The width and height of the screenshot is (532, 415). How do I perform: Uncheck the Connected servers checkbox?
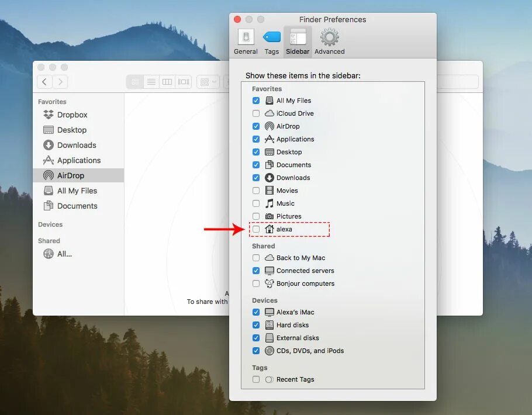coord(256,271)
